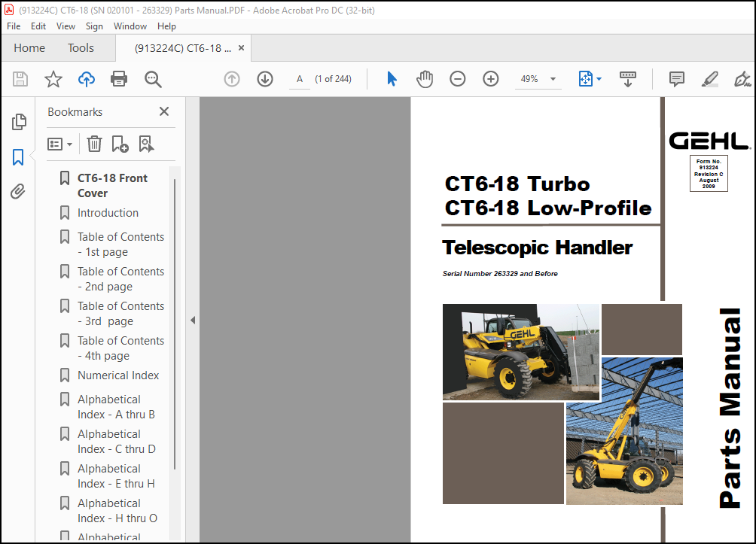This screenshot has width=756, height=544.
Task: Click the '(1 of 244)' page count
Action: tap(333, 78)
